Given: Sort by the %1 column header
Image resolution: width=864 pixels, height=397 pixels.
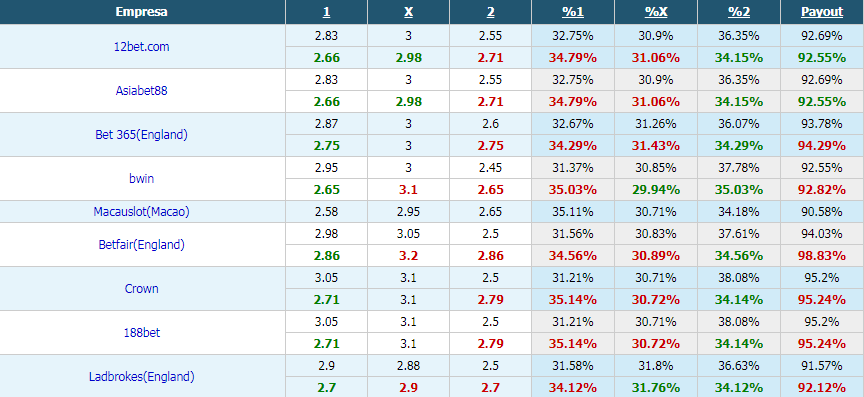Looking at the screenshot, I should pyautogui.click(x=573, y=12).
